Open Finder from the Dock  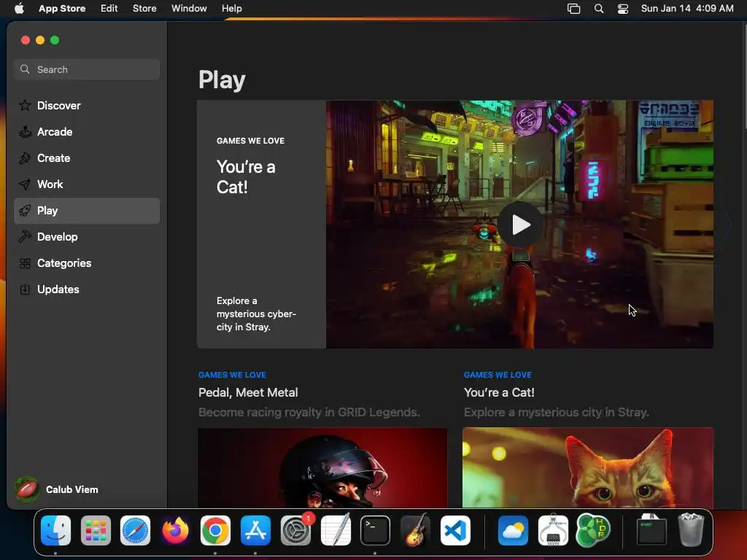tap(55, 531)
